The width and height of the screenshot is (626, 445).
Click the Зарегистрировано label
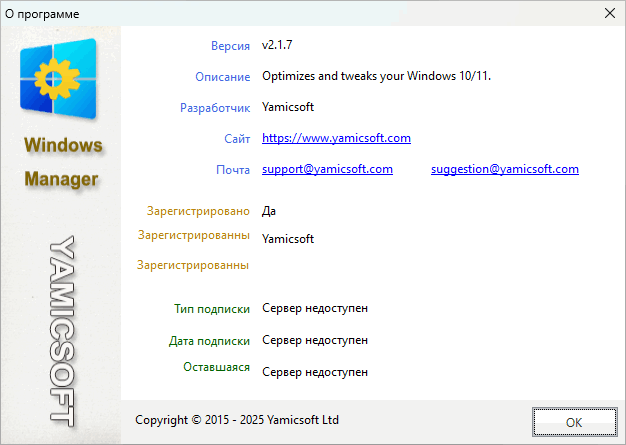pyautogui.click(x=198, y=211)
